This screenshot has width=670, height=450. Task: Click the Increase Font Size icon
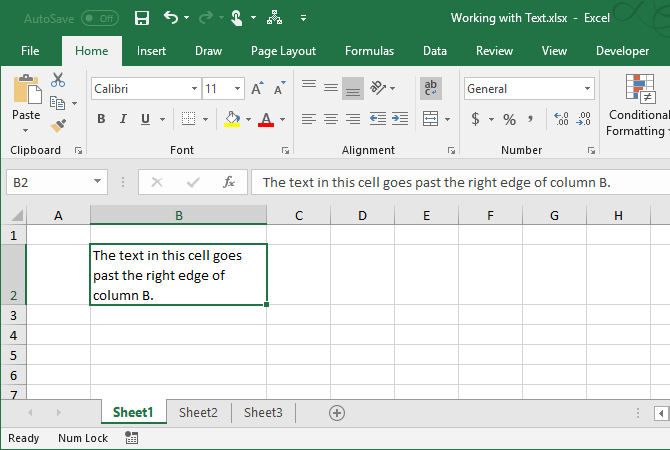[x=257, y=89]
